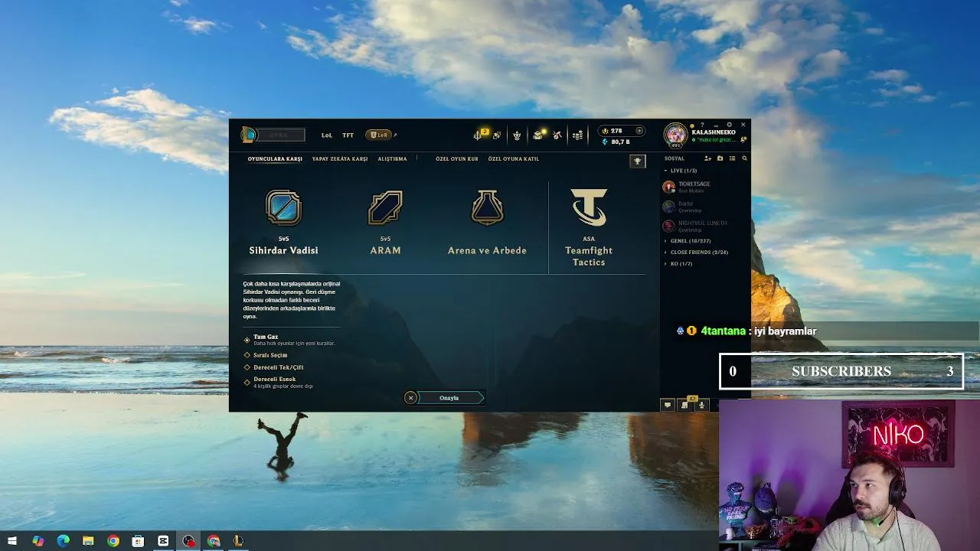
Task: Select the Tam Gaz queue option
Action: point(290,340)
